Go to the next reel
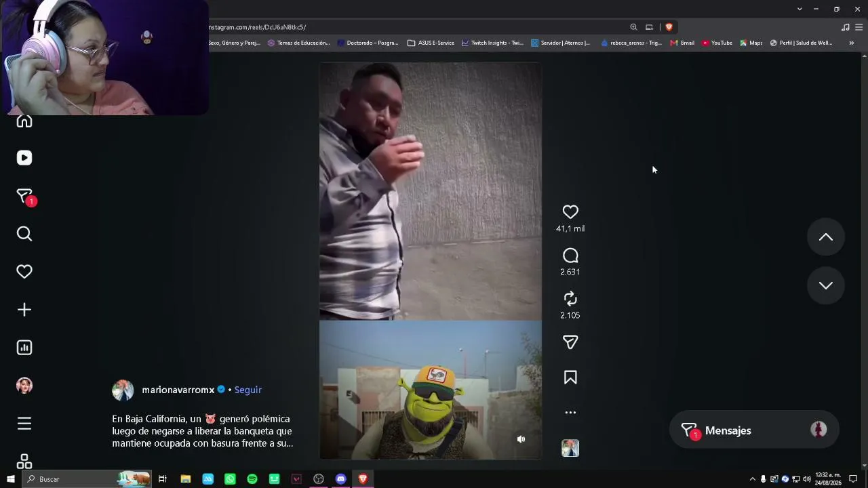The height and width of the screenshot is (488, 868). [x=826, y=285]
